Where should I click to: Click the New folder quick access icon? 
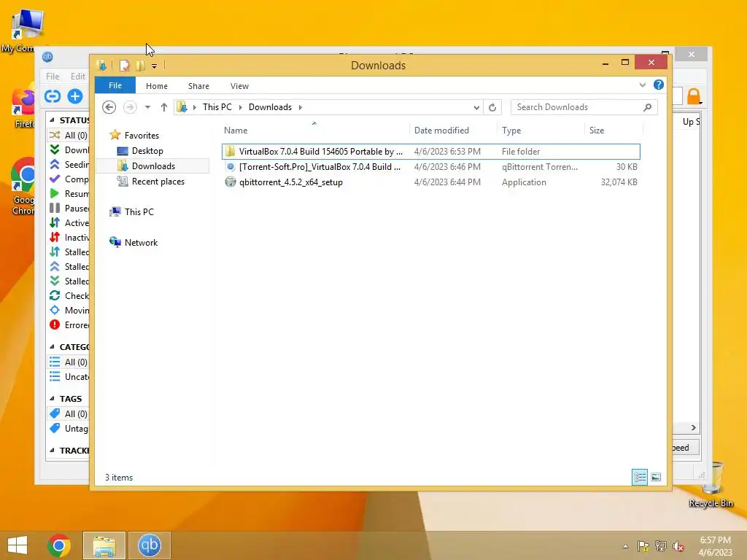tap(141, 66)
